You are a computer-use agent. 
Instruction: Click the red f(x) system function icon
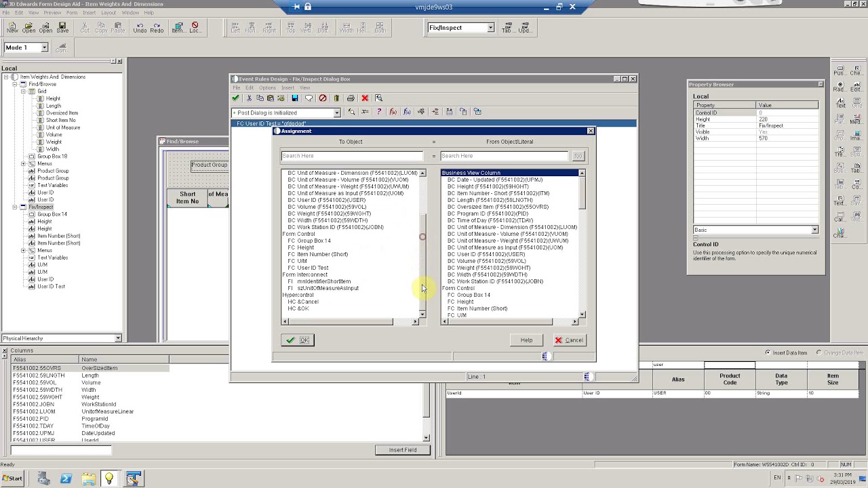393,112
